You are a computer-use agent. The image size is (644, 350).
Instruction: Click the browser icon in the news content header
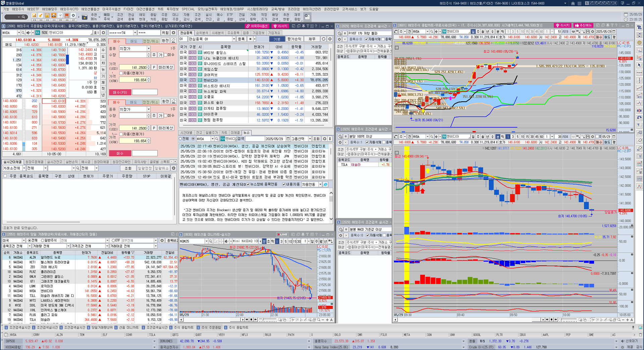point(325,184)
